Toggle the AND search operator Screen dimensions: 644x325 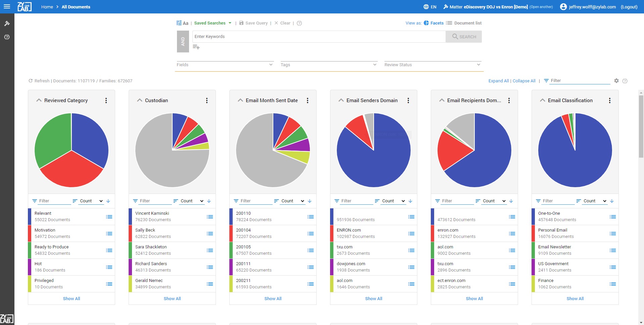coord(183,42)
